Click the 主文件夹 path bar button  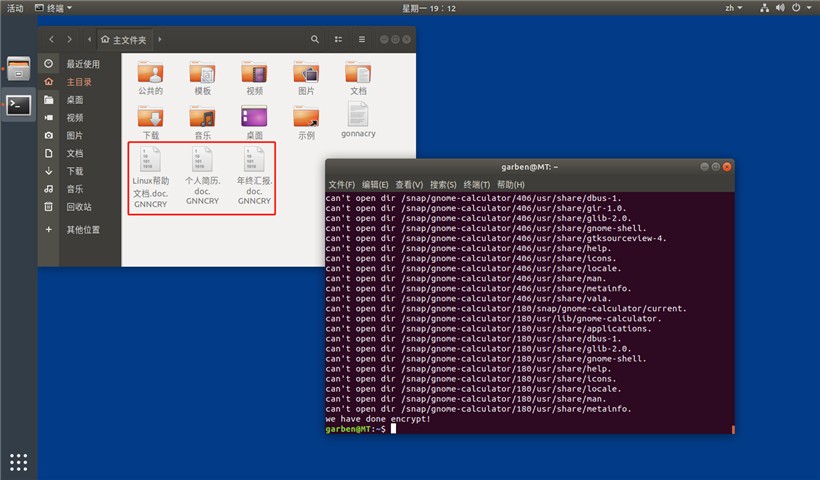pos(124,40)
